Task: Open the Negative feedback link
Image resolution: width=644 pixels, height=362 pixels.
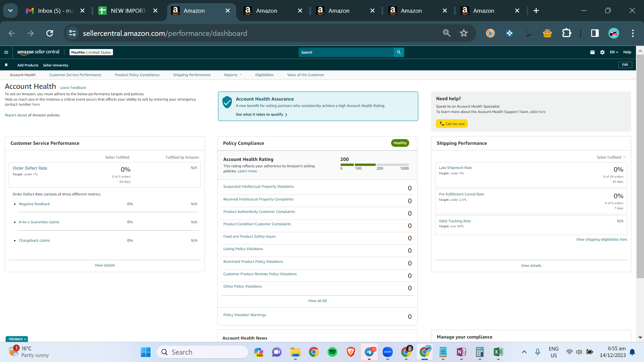Action: [34, 204]
